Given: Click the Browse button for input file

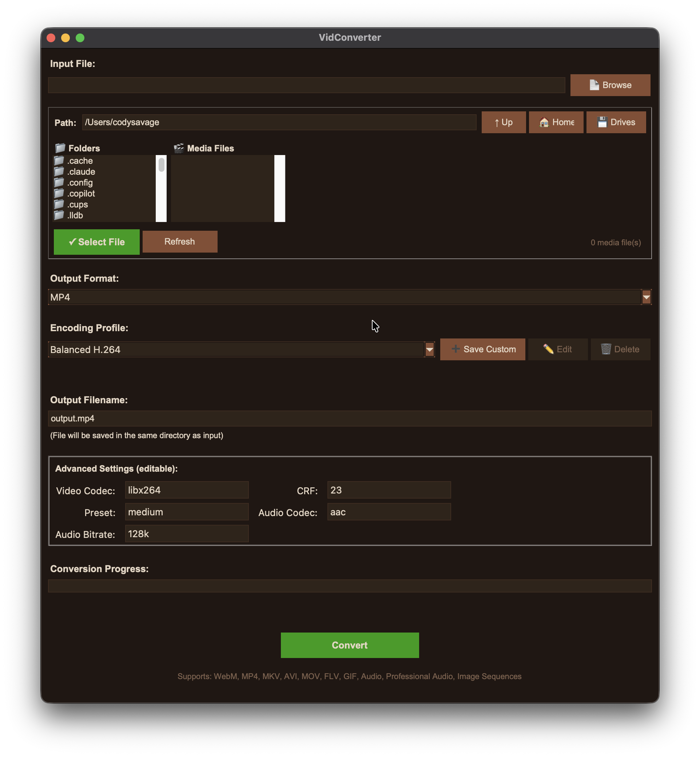Looking at the screenshot, I should pyautogui.click(x=610, y=85).
